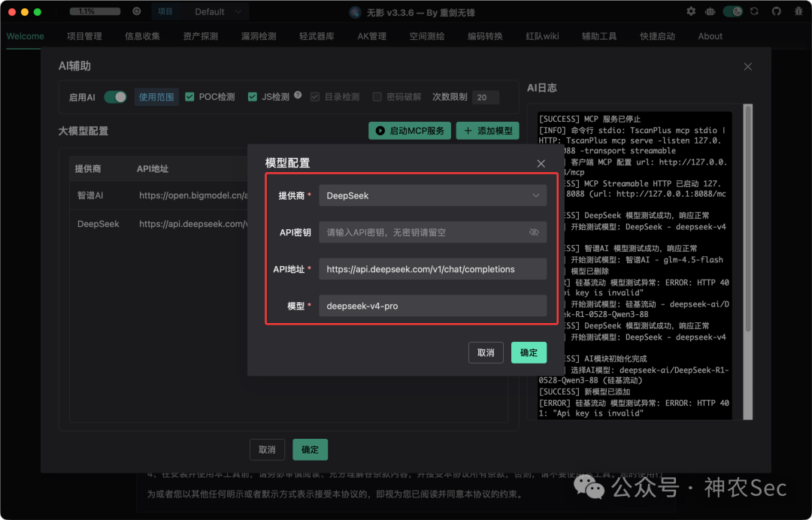The image size is (812, 520).
Task: Click the plus icon on 添加模型
Action: click(x=468, y=131)
